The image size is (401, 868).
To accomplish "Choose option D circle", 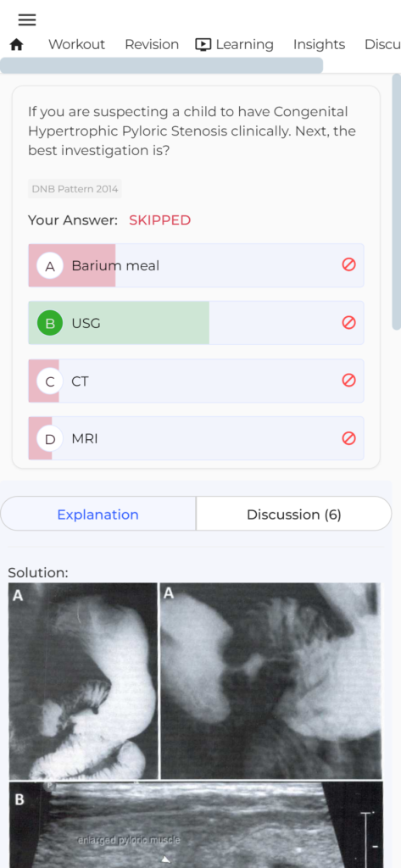I will 50,439.
